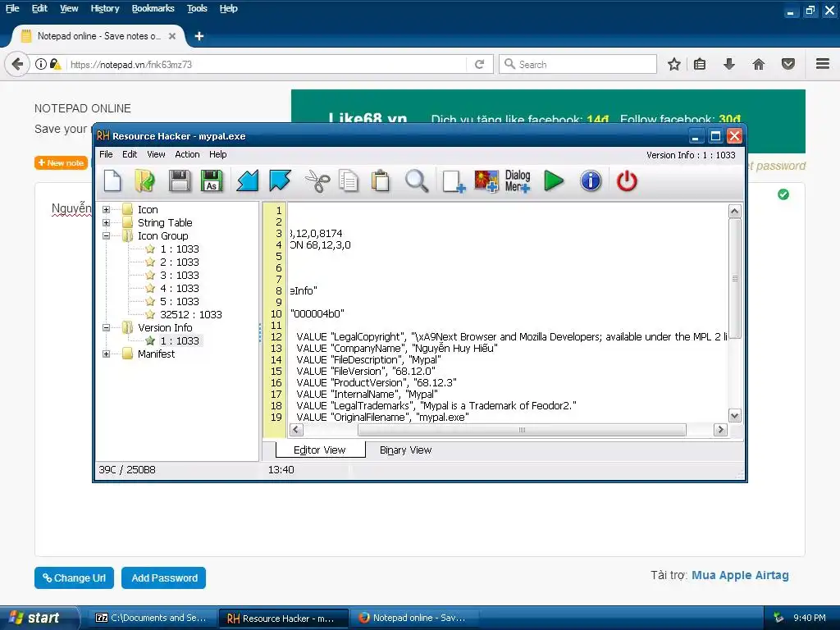Go to Firefox home page icon

tap(759, 64)
